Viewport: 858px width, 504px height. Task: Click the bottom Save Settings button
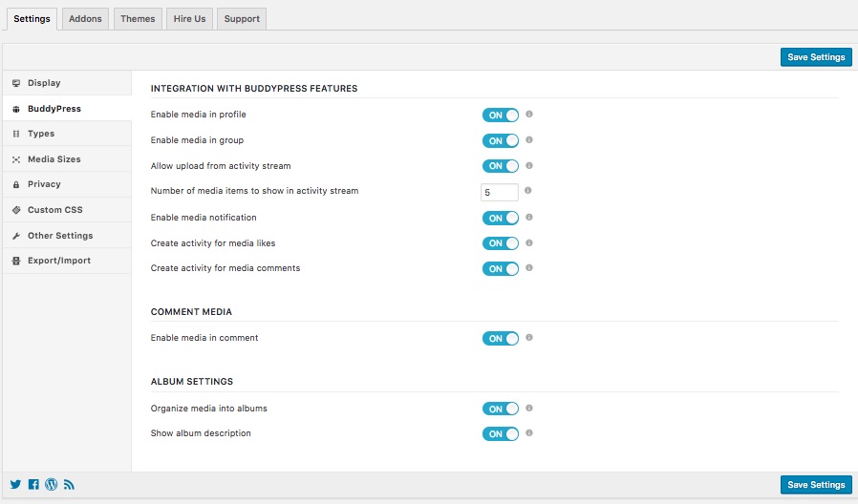(815, 485)
